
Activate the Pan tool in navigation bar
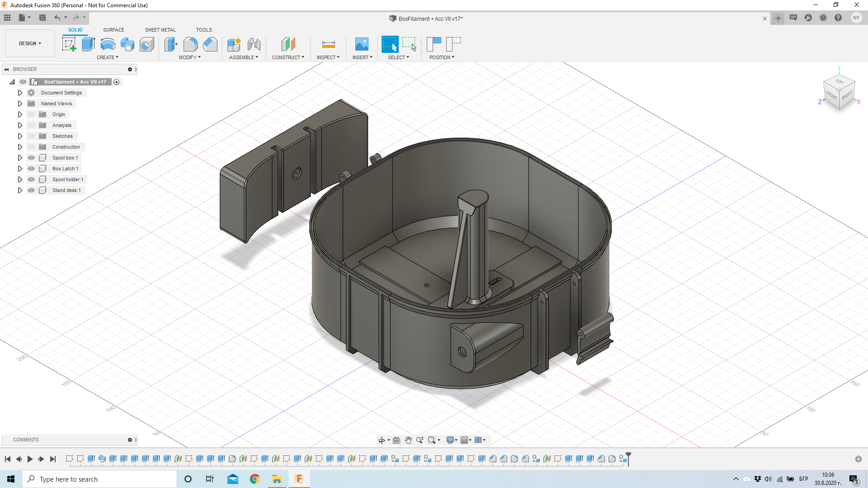click(x=408, y=440)
